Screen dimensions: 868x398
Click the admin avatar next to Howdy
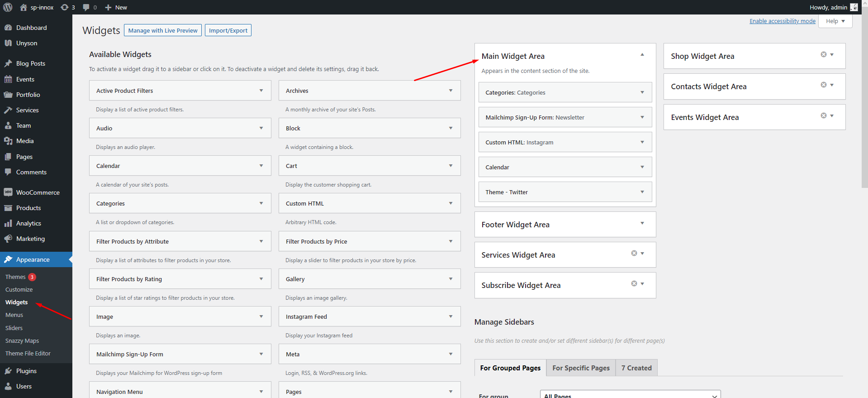(x=854, y=7)
